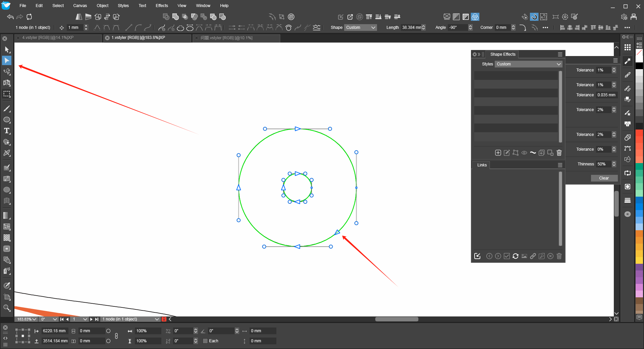644x349 pixels.
Task: Pick the Ellipse shape tool
Action: point(7,120)
